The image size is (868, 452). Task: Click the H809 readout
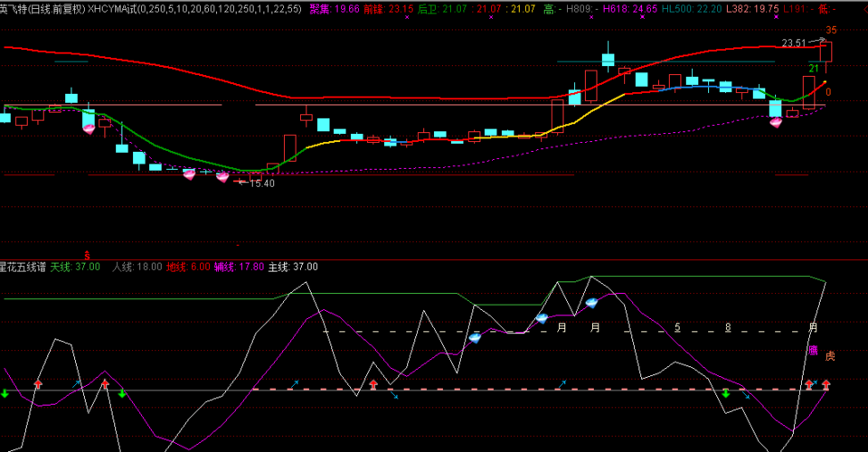click(x=581, y=9)
